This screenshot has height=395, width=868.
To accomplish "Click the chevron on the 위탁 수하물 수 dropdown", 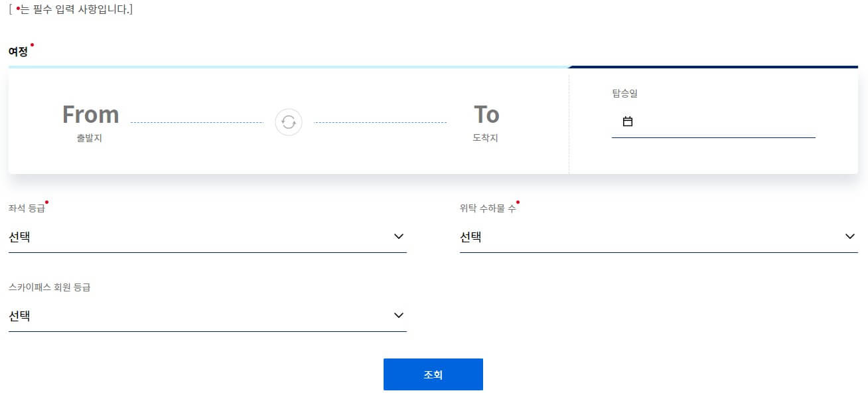I will 849,236.
